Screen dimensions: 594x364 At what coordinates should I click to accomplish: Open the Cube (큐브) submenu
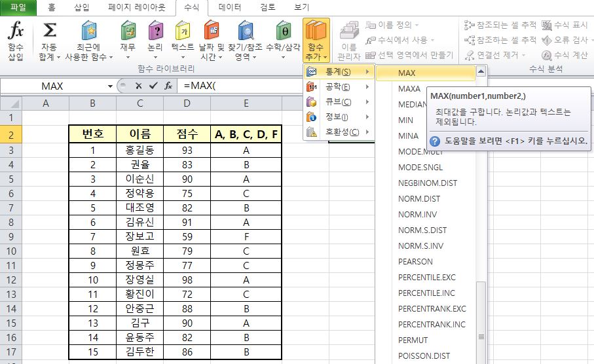coord(339,102)
